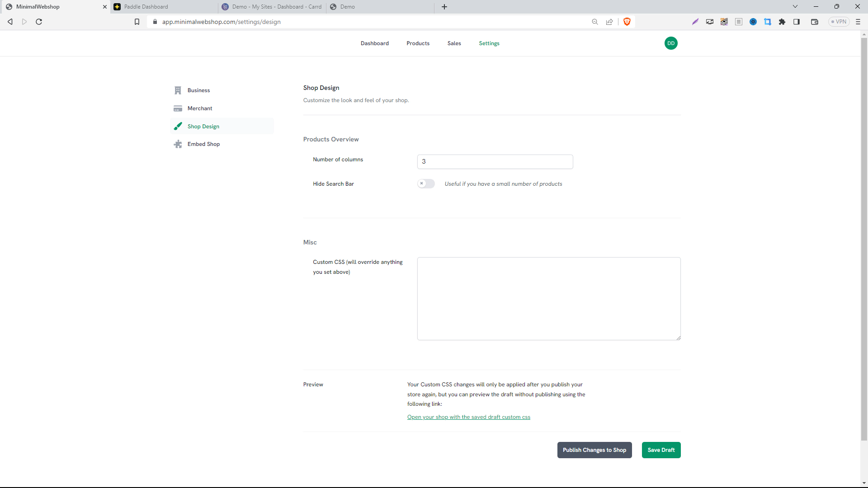
Task: Select Business in settings sidebar
Action: pos(222,90)
